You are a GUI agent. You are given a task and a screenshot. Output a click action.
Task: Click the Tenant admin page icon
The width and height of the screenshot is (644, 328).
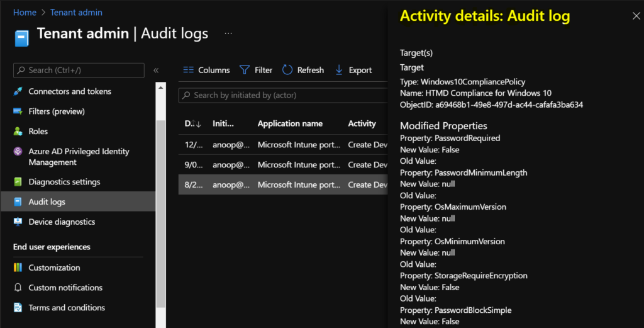click(22, 38)
